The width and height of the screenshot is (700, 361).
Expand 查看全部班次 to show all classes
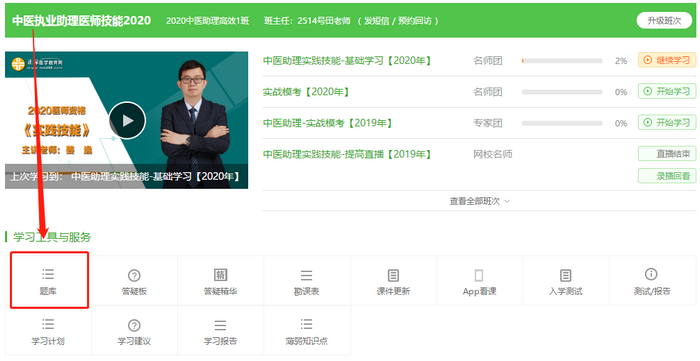pyautogui.click(x=479, y=201)
